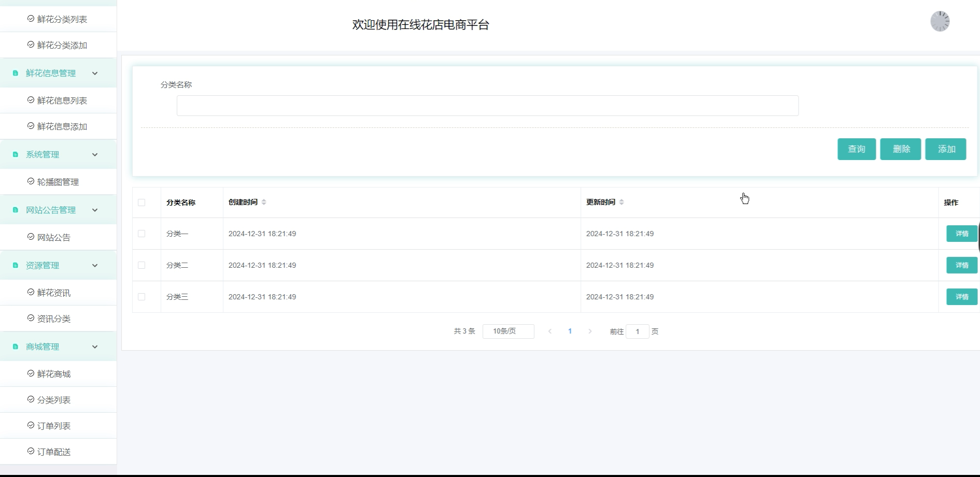The height and width of the screenshot is (477, 980).
Task: Go to 分类列表 page
Action: pyautogui.click(x=58, y=400)
